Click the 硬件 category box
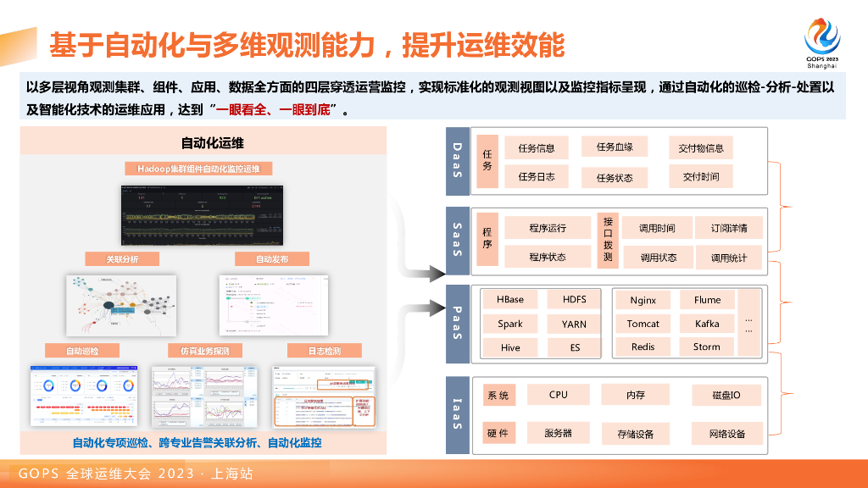Screen dimensions: 868x488 [x=498, y=433]
